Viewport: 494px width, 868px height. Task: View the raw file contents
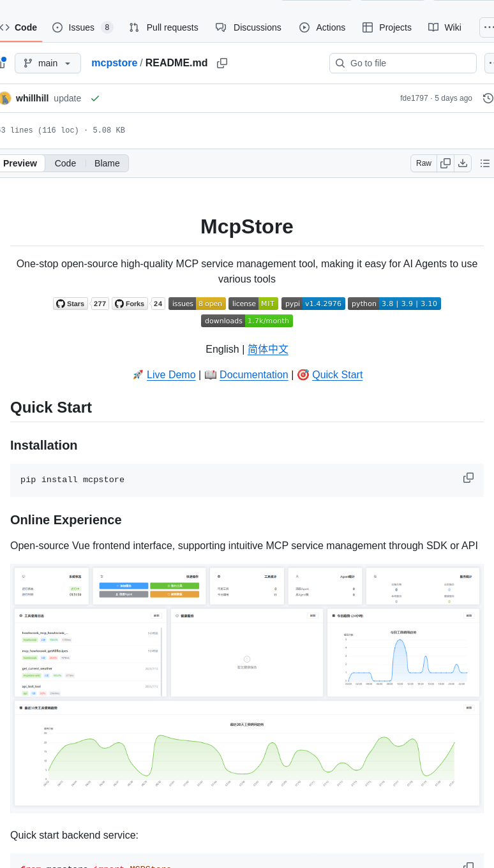423,163
